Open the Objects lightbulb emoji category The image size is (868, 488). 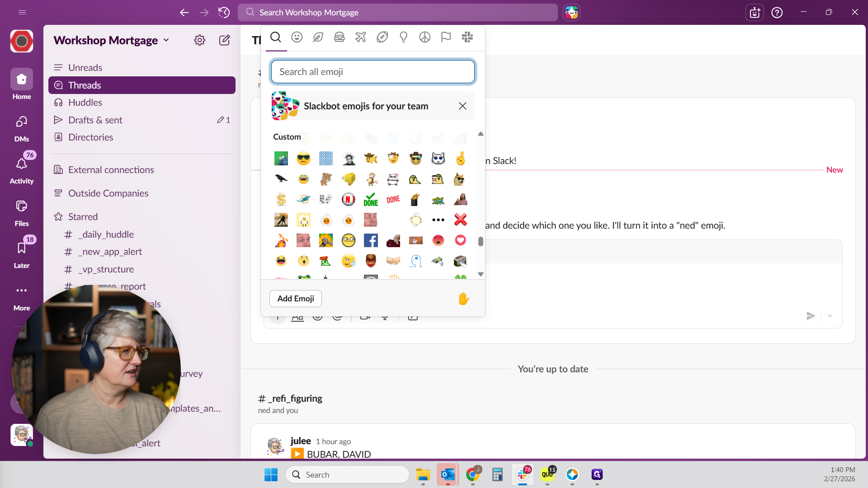(x=403, y=37)
